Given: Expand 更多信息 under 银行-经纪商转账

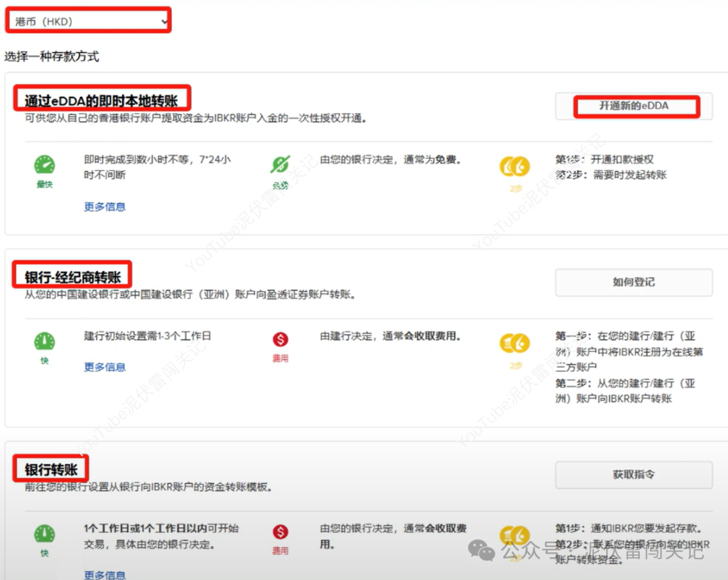Looking at the screenshot, I should click(x=104, y=367).
